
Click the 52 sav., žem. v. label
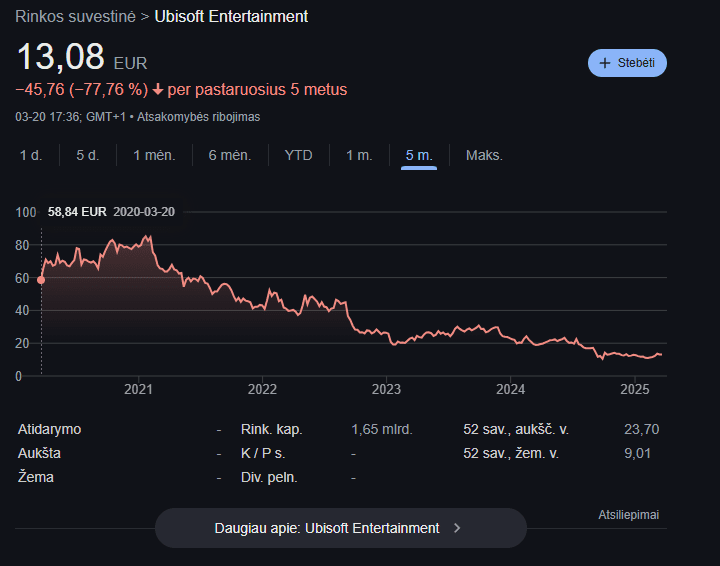coord(511,454)
